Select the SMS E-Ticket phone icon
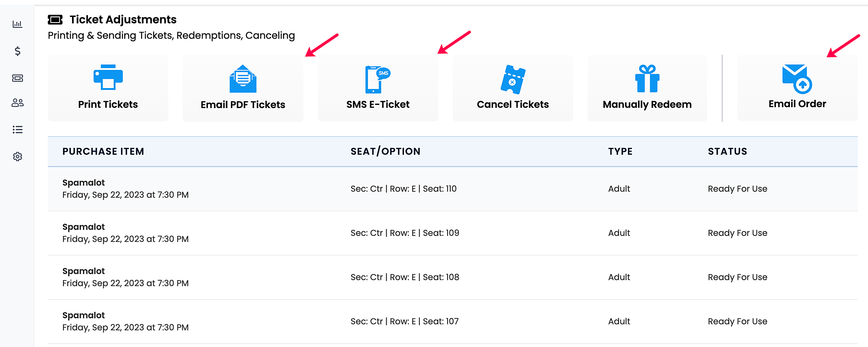This screenshot has height=347, width=868. click(x=378, y=79)
